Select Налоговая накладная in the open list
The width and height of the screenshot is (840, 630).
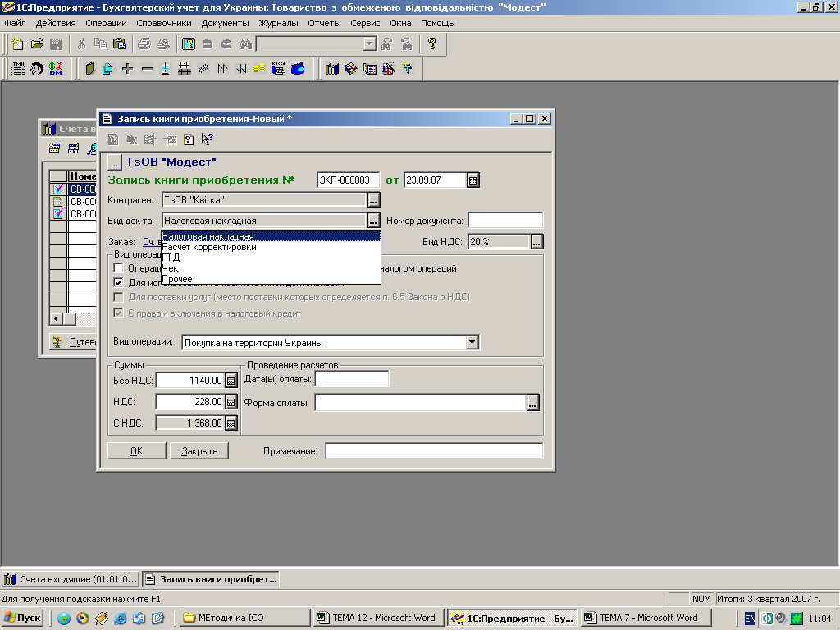click(x=271, y=236)
